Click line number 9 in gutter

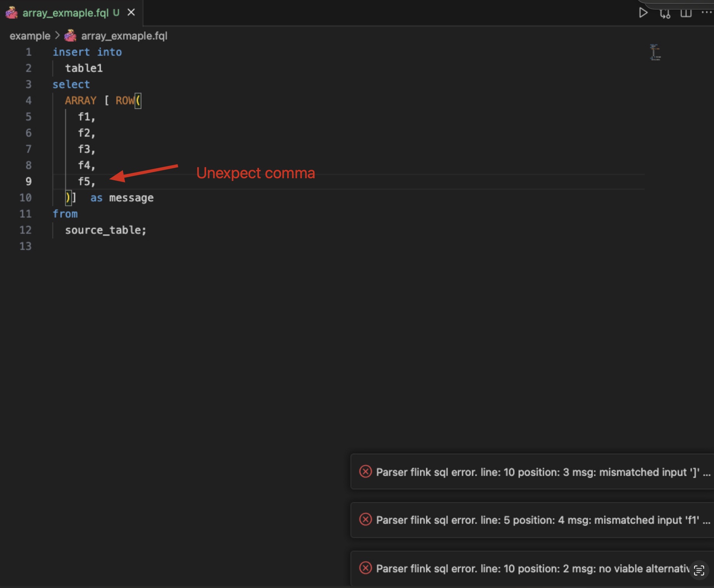coord(29,181)
